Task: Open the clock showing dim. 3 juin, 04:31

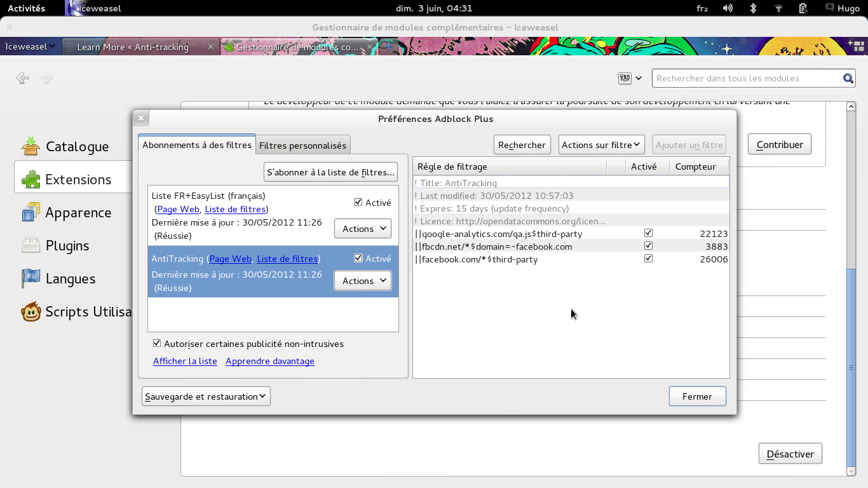Action: pyautogui.click(x=434, y=8)
